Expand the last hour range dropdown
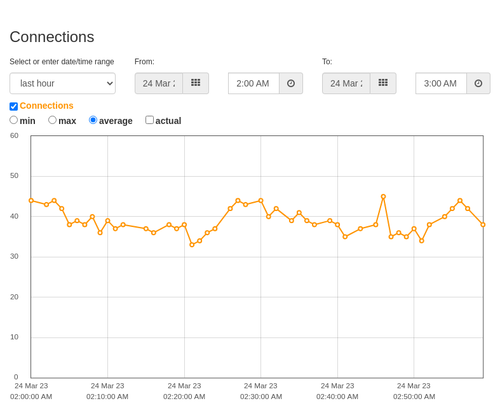The image size is (500, 403). coord(63,83)
